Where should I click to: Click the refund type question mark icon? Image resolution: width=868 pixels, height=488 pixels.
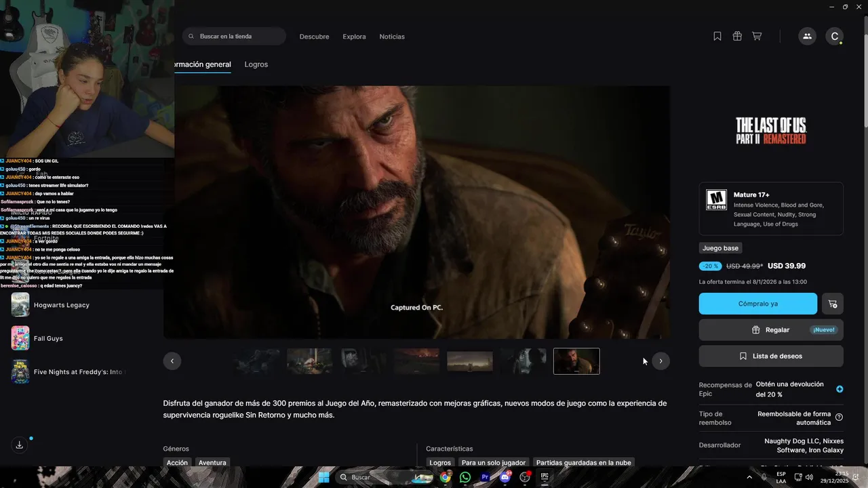(x=840, y=418)
